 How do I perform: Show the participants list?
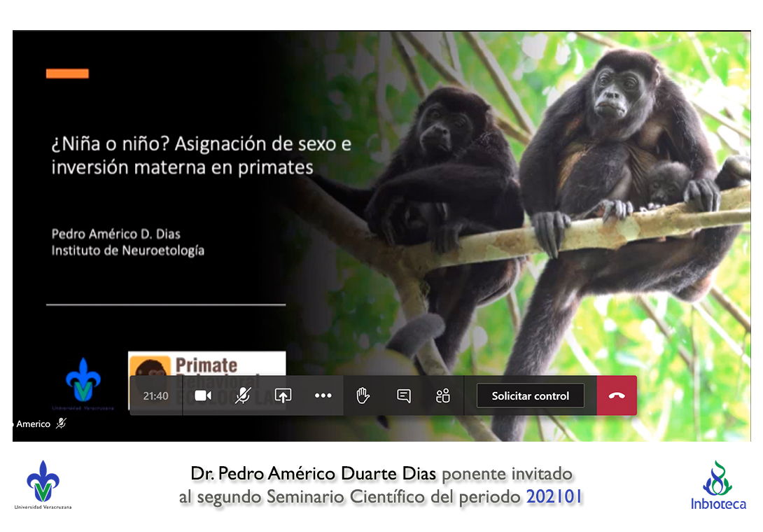click(442, 395)
